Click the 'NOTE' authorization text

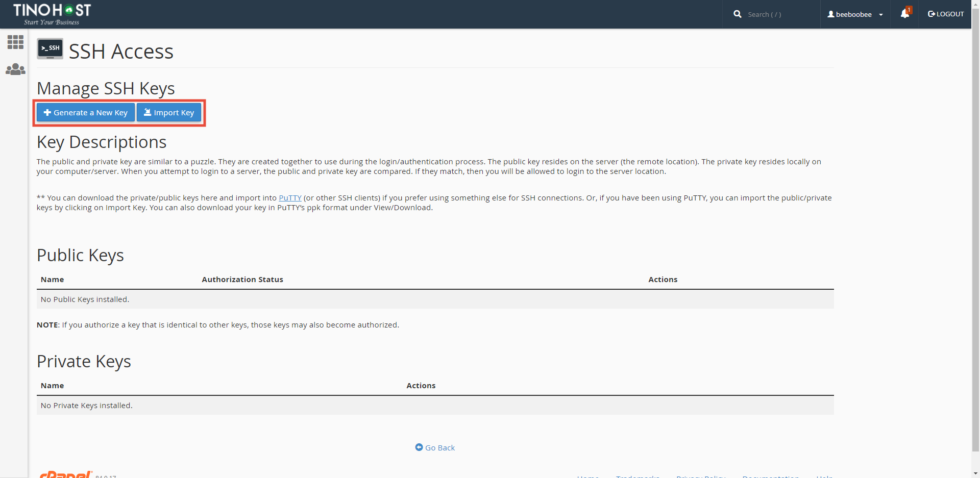pos(218,325)
